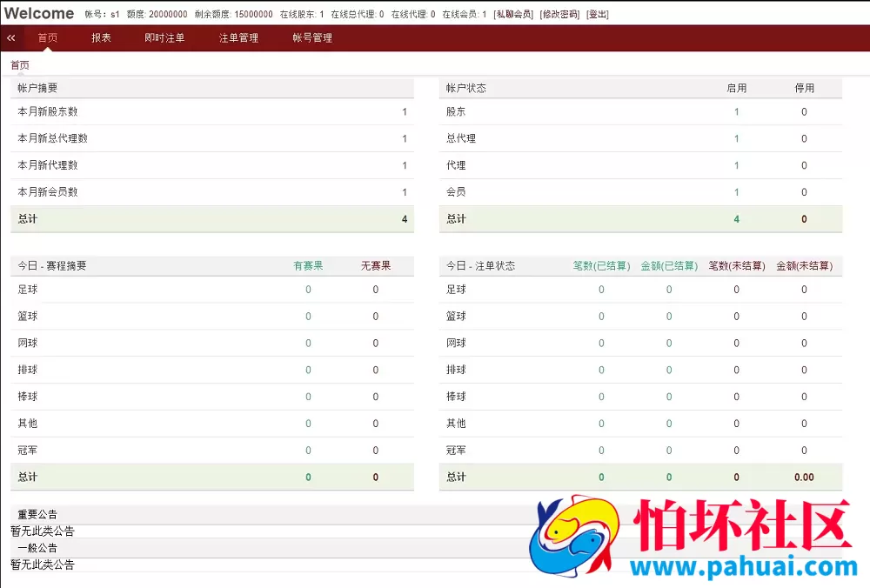Click 有赛果 count for 篮球 in 赛程摘要
870x588 pixels.
click(x=308, y=317)
